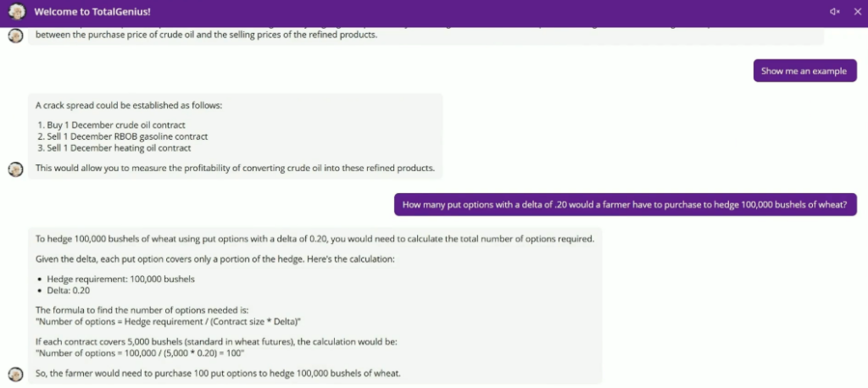Select the "Welcome to TotalGenius!" header title
This screenshot has height=388, width=868.
[x=92, y=12]
